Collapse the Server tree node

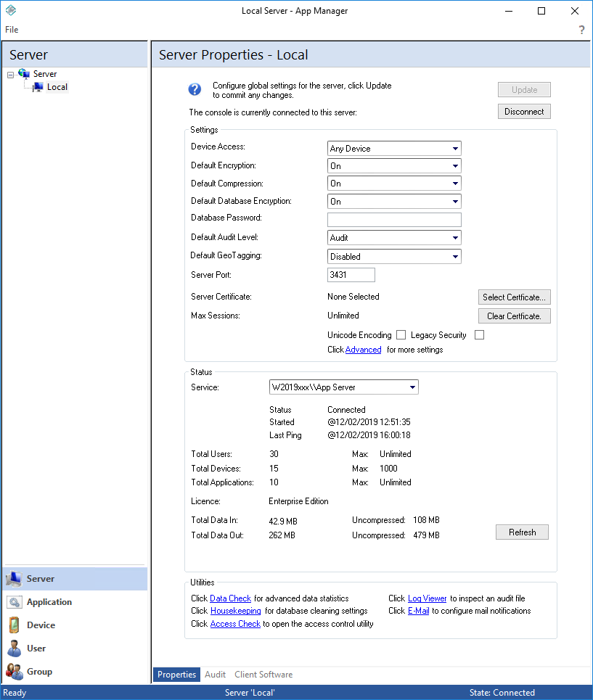pyautogui.click(x=9, y=73)
